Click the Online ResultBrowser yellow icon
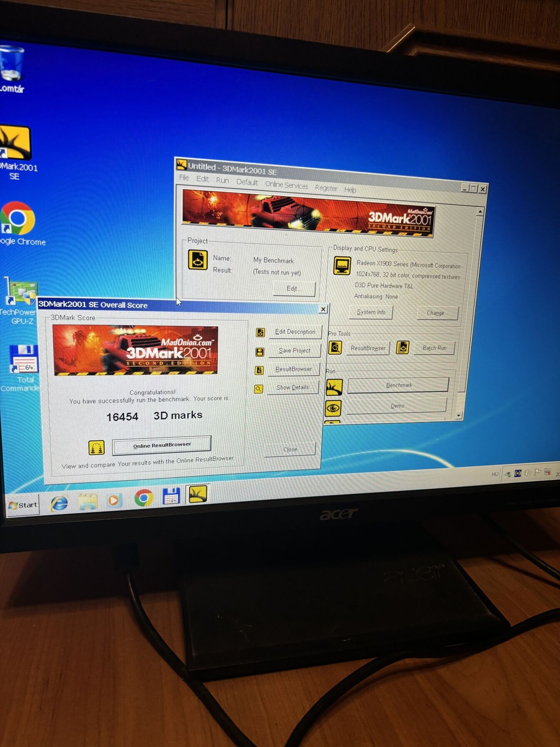The image size is (560, 747). click(x=96, y=447)
